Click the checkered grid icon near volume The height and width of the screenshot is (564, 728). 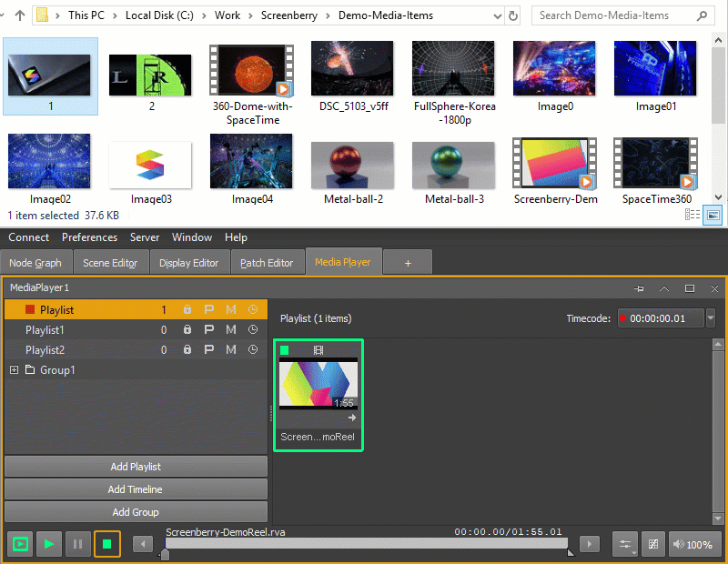tap(652, 544)
